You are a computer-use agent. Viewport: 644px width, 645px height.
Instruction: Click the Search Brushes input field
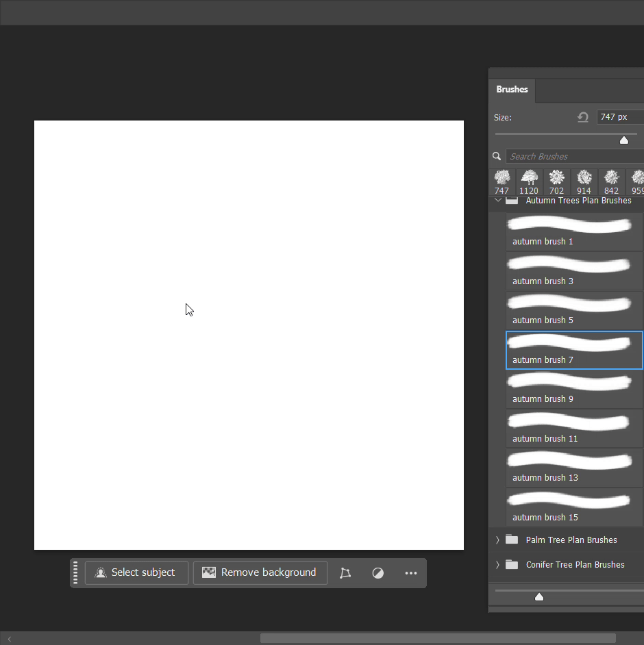pyautogui.click(x=574, y=156)
